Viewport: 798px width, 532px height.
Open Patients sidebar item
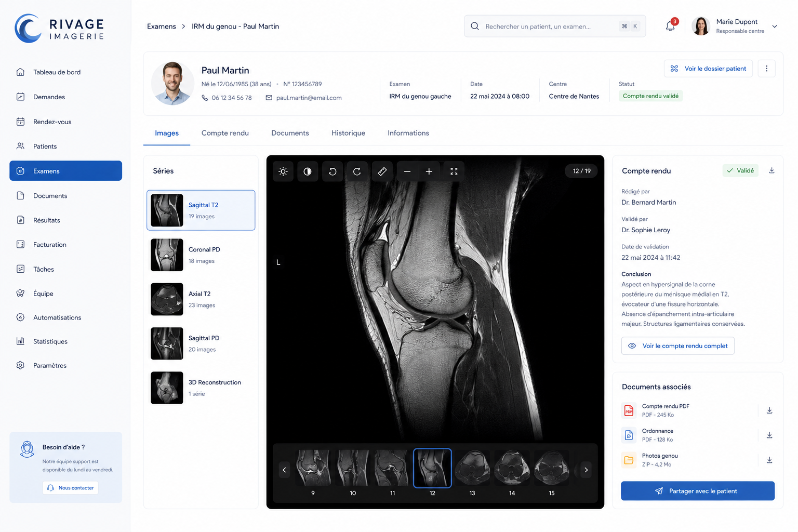point(65,146)
